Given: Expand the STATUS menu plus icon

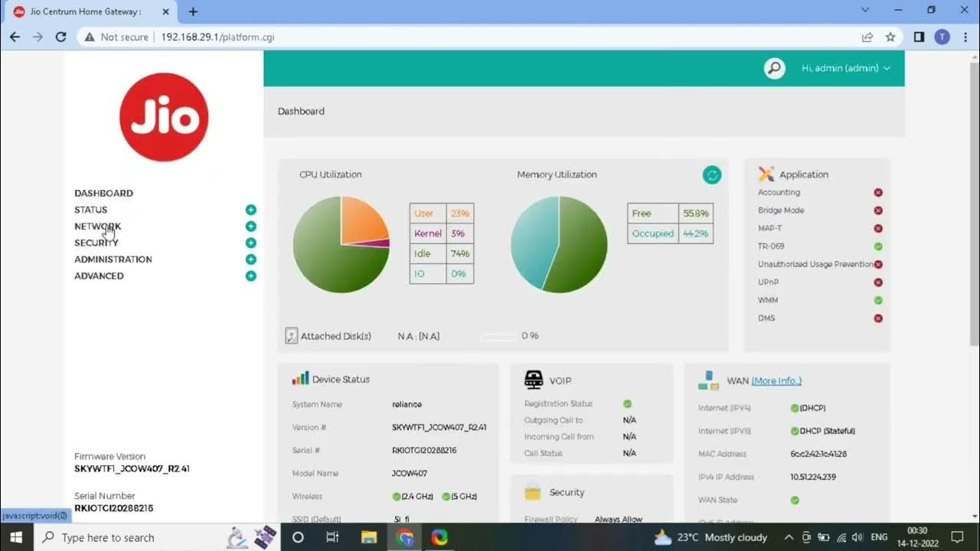Looking at the screenshot, I should click(250, 210).
